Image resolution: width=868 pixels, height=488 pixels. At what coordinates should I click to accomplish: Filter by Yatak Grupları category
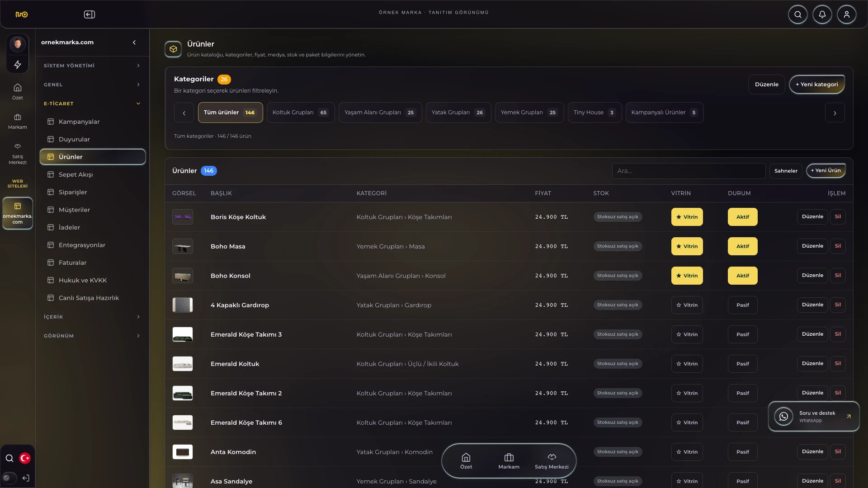[458, 113]
